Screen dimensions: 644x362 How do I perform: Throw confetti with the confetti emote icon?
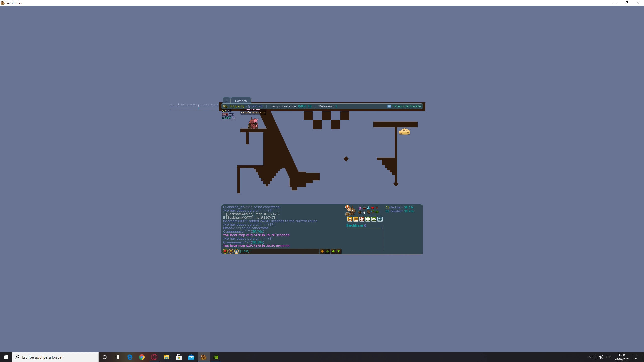[x=373, y=212]
